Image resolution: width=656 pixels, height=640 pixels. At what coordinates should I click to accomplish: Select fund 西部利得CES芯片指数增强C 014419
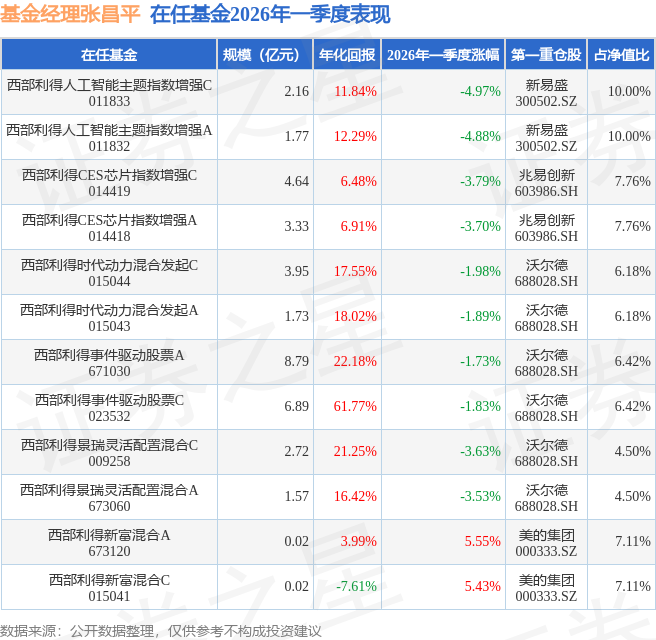tap(109, 183)
